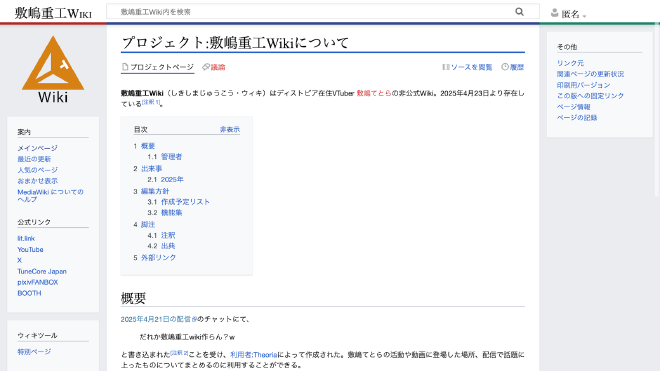Screen dimensions: 660x371
Task: Jump to 2.1 2025年 section
Action: [172, 179]
